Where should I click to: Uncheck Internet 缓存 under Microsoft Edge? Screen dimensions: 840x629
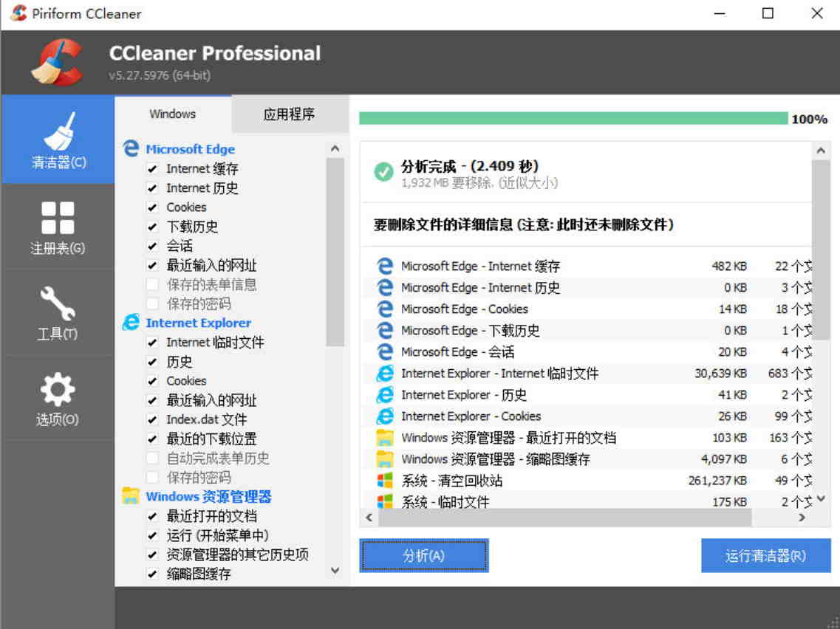153,168
